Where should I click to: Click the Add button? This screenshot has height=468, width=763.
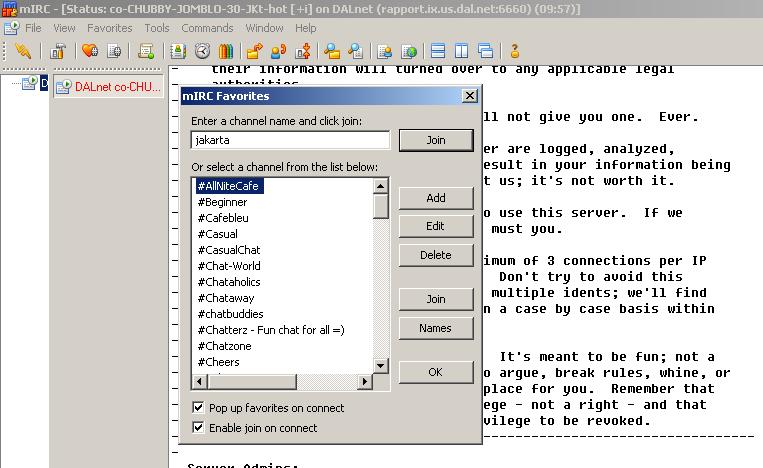tap(436, 198)
